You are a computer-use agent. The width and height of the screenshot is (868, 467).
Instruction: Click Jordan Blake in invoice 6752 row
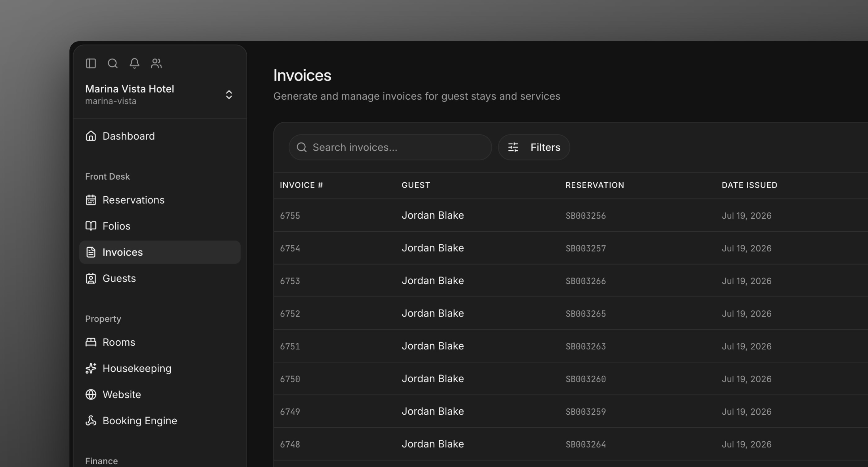click(x=433, y=313)
